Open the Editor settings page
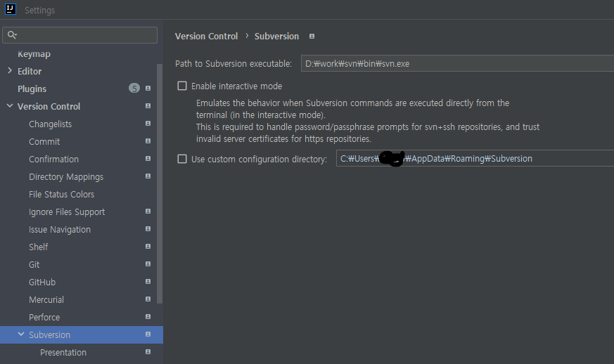614x364 pixels. point(30,72)
